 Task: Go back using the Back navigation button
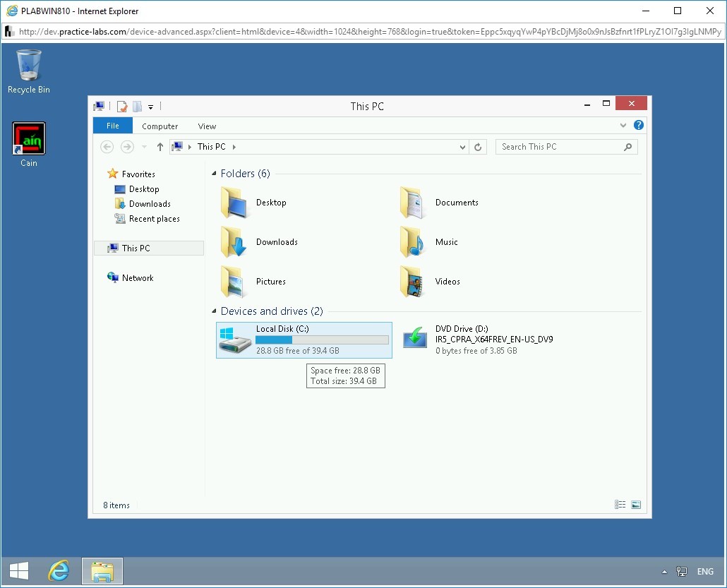coord(107,147)
